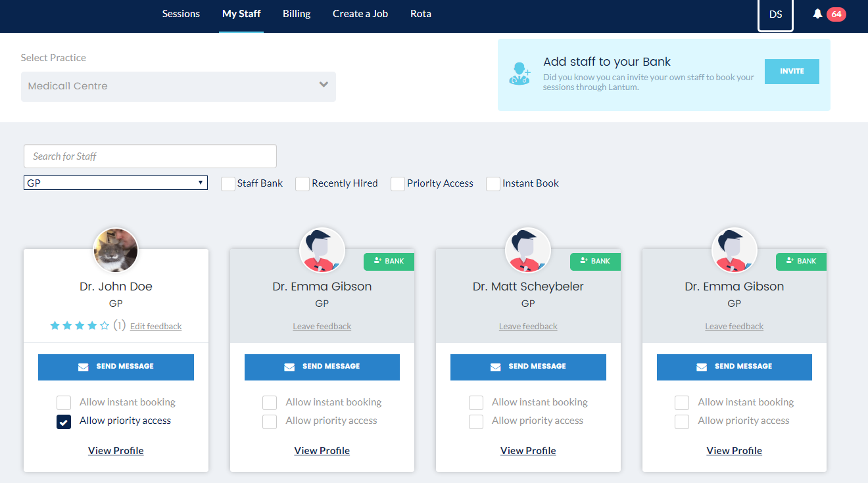
Task: Leave feedback for Dr. Matt Scheybeler
Action: 528,326
